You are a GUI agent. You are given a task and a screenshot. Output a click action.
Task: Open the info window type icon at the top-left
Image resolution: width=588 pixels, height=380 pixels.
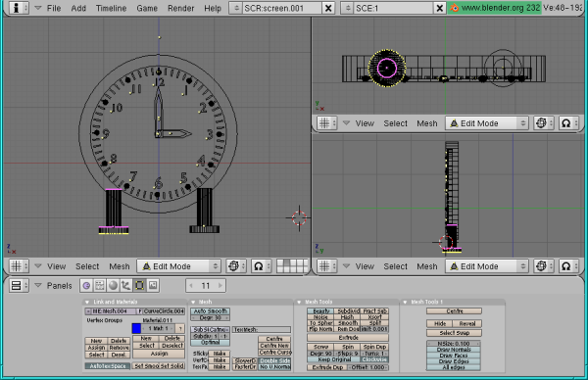pos(19,8)
